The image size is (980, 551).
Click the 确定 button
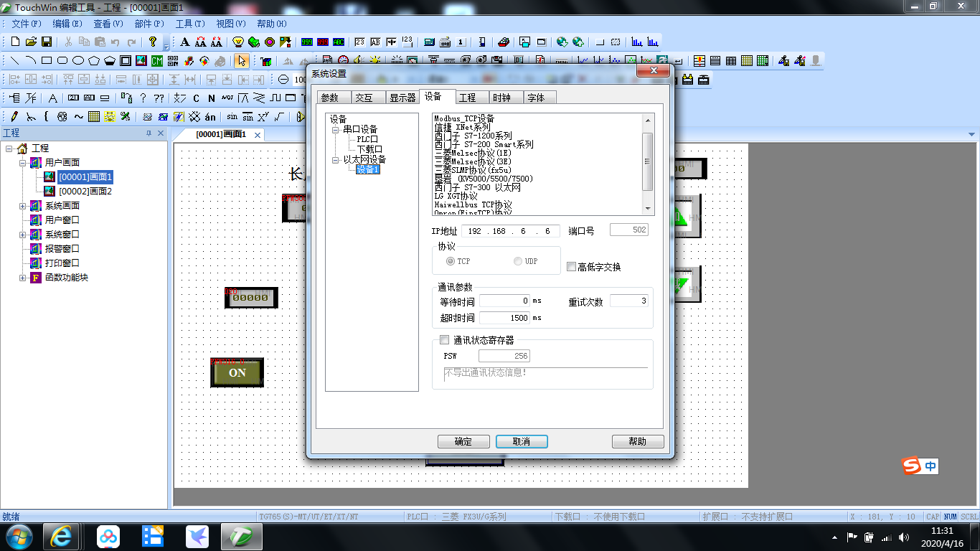coord(463,441)
